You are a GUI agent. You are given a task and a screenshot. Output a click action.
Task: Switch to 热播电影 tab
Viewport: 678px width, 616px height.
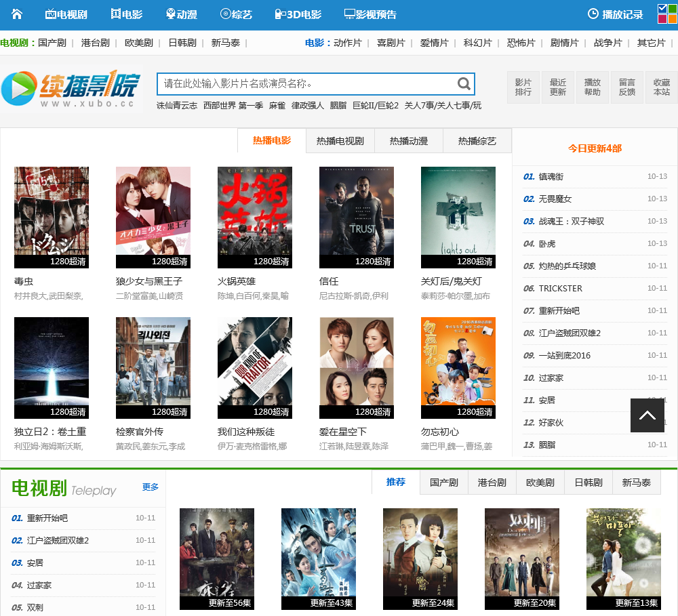pyautogui.click(x=272, y=140)
